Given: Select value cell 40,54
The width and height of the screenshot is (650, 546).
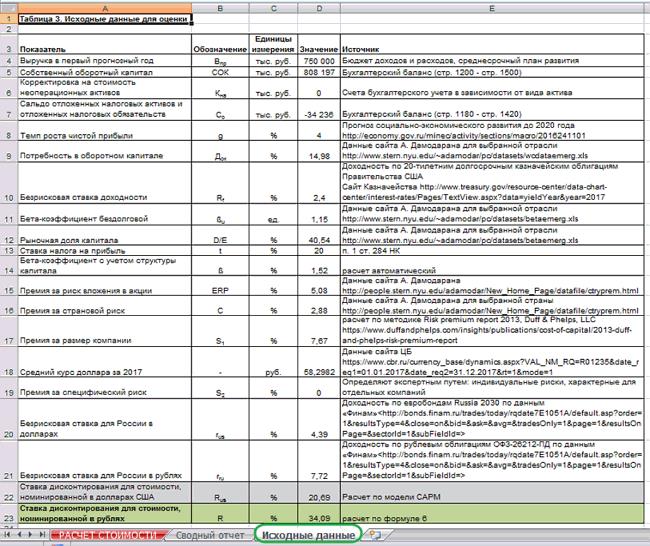Looking at the screenshot, I should (319, 235).
